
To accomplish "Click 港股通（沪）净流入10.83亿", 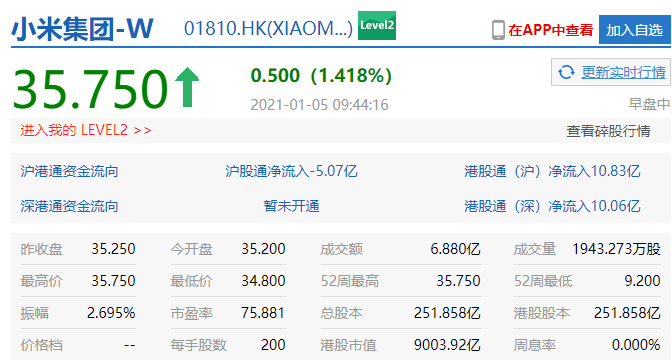I will (x=552, y=171).
